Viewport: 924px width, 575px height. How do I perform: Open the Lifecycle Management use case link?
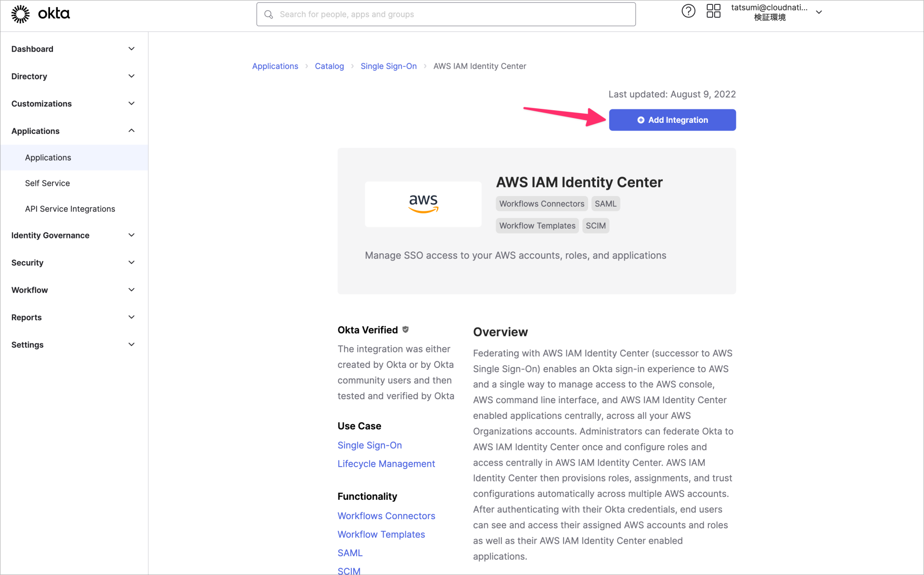[x=386, y=463]
